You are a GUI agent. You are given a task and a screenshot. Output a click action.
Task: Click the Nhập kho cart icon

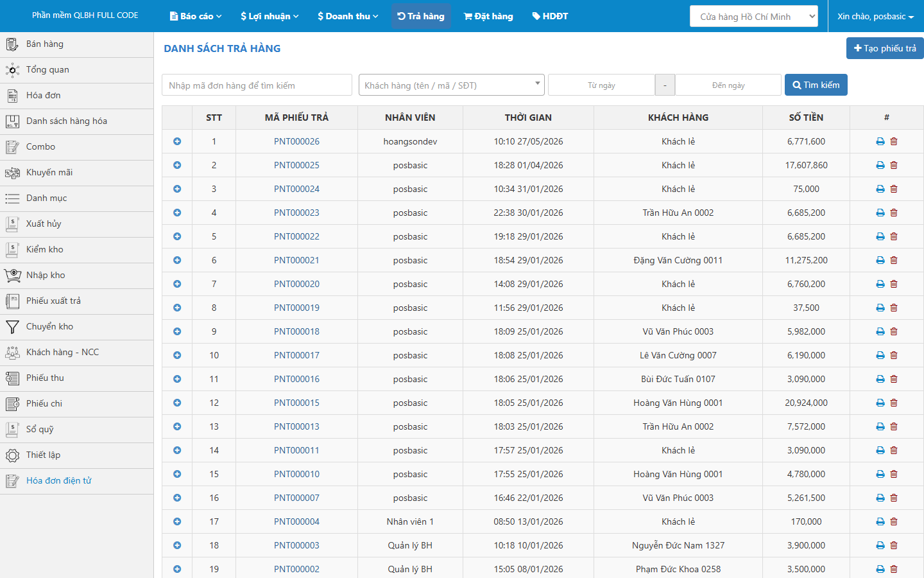tap(12, 276)
